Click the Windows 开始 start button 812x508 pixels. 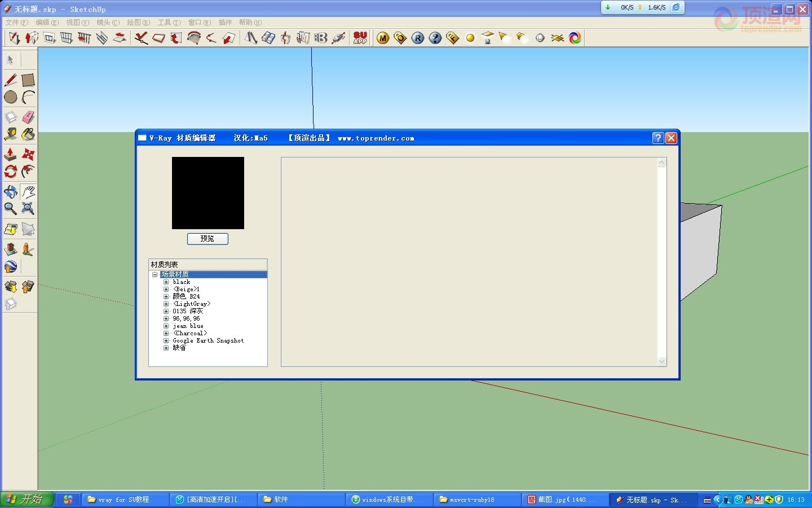(x=27, y=500)
